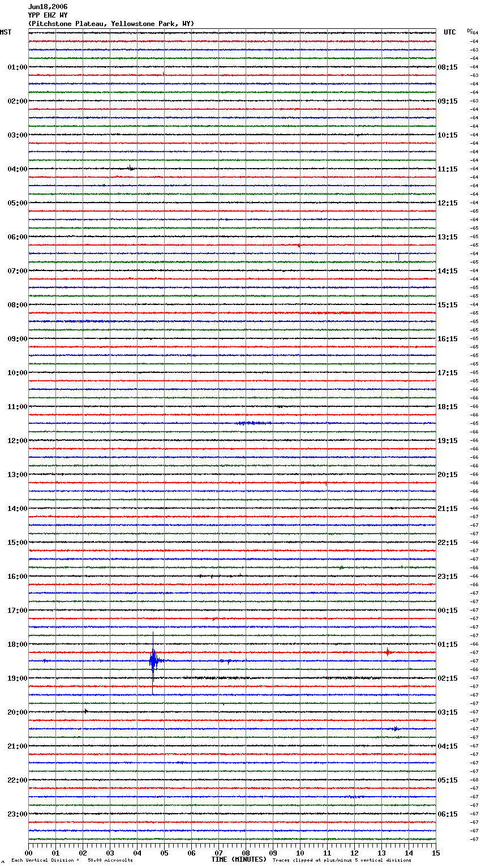Click the 23:15 UTC time label
The image size is (481, 868).
pos(448,577)
